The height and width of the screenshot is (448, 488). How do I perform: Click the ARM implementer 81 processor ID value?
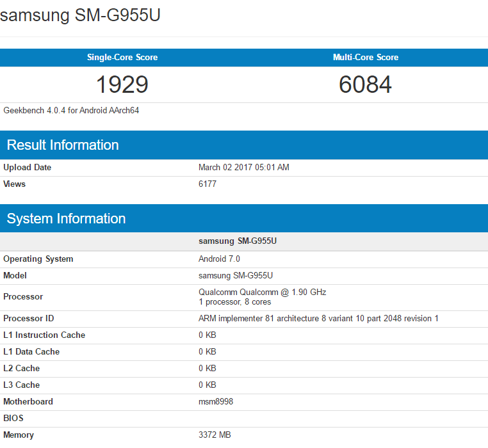coord(318,319)
